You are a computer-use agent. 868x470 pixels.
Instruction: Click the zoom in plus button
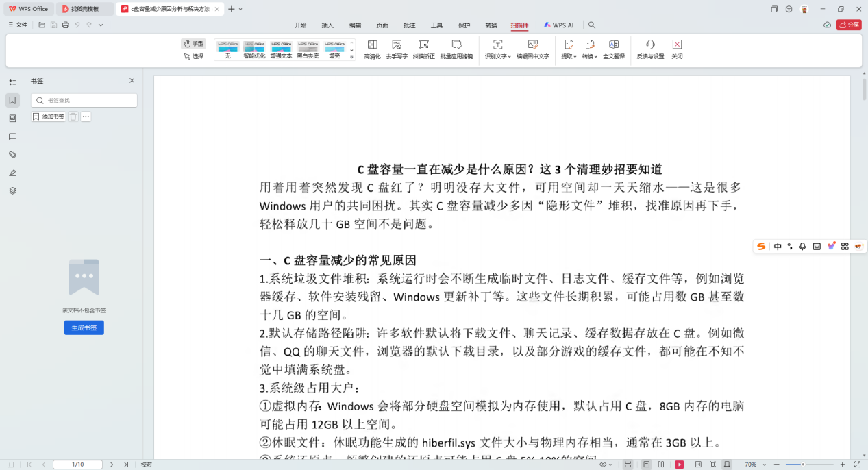[x=843, y=465]
